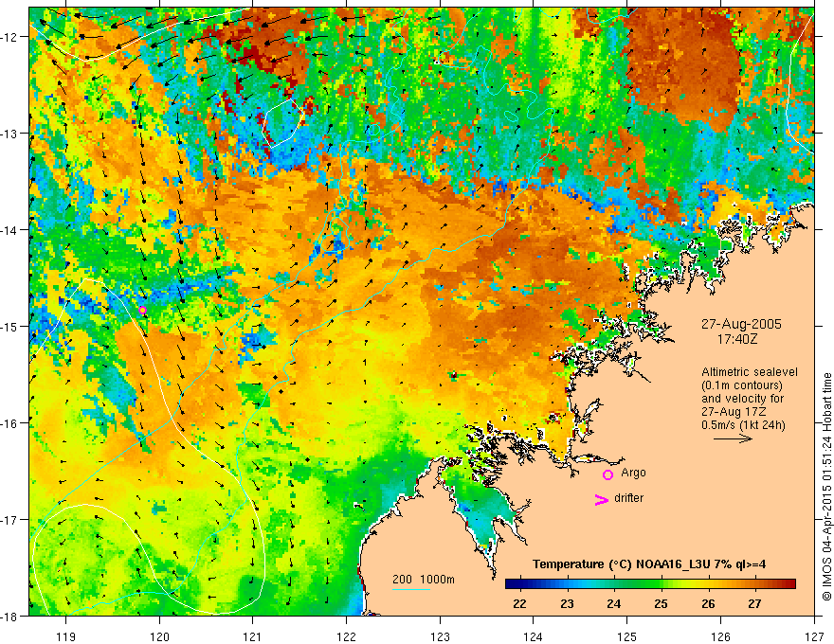Click the '200 1000m' depth contour label

click(424, 580)
